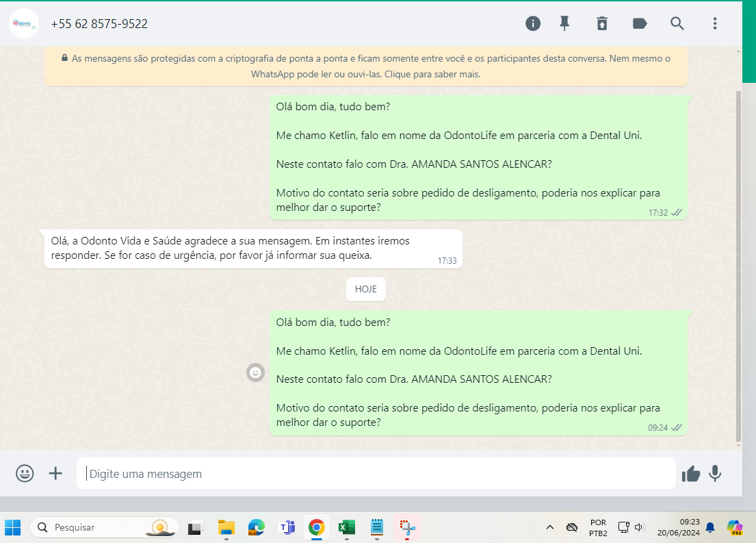Open volume speaker tray icon
Image resolution: width=756 pixels, height=543 pixels.
coord(640,527)
